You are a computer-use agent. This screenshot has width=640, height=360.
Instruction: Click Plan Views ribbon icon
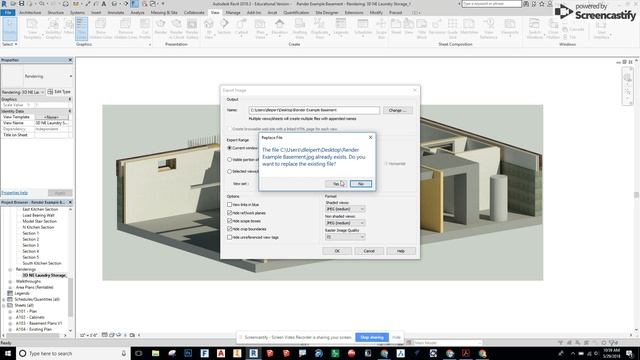[x=260, y=29]
